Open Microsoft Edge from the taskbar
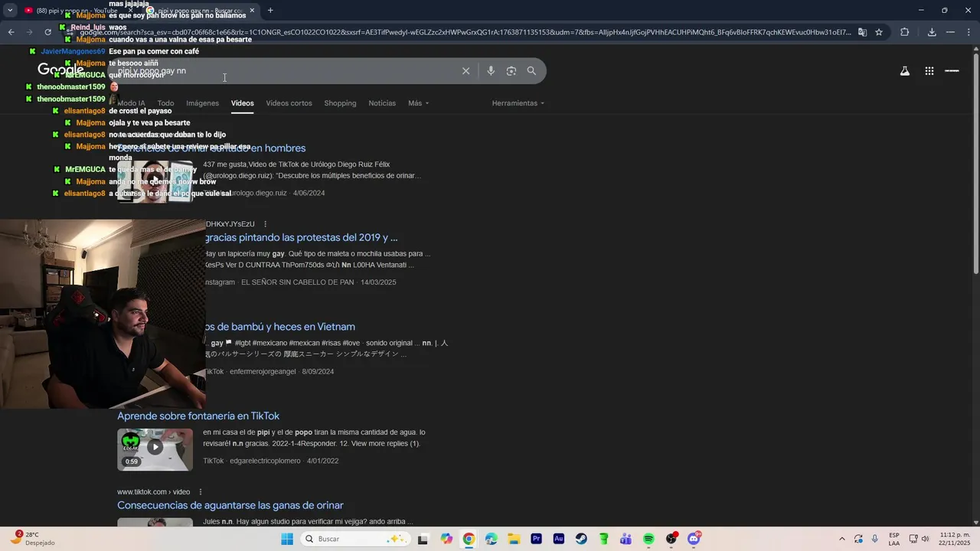This screenshot has width=980, height=551. tap(491, 539)
